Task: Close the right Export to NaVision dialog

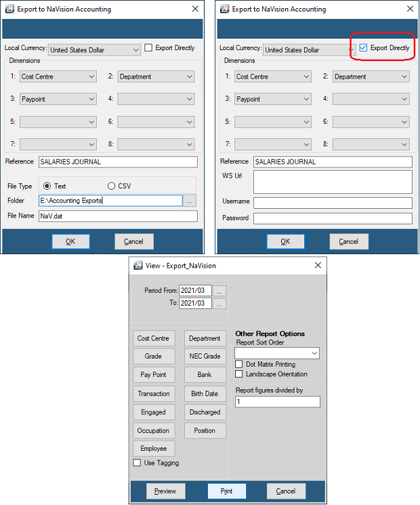Action: pos(410,9)
